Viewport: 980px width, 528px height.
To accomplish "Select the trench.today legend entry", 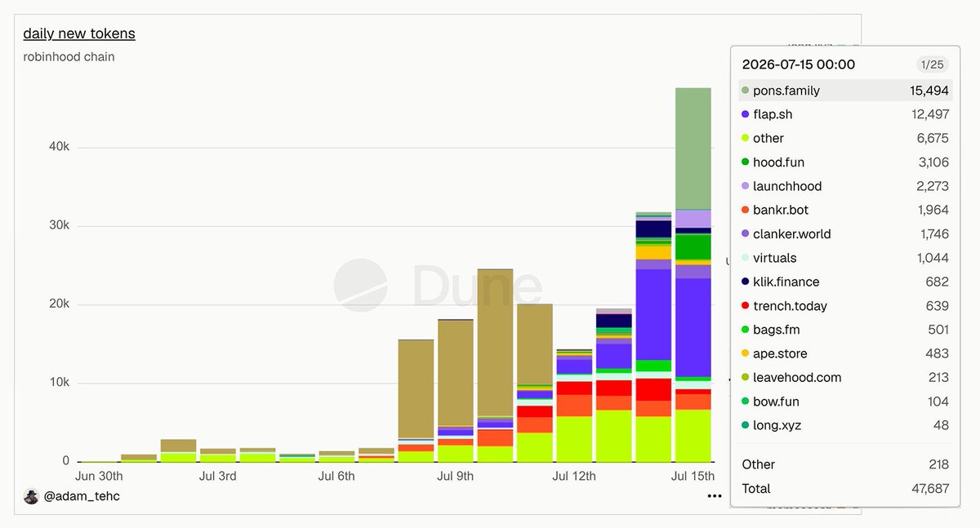I will [x=845, y=306].
